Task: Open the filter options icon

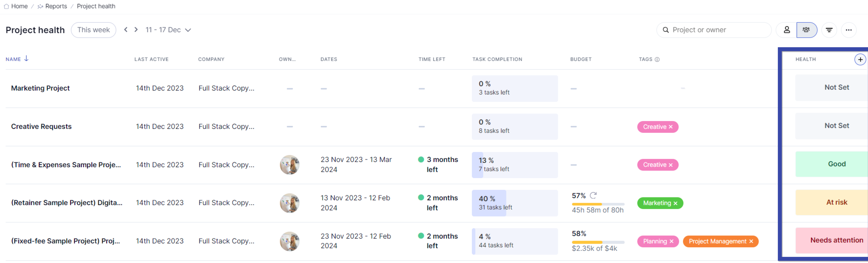Action: point(829,30)
